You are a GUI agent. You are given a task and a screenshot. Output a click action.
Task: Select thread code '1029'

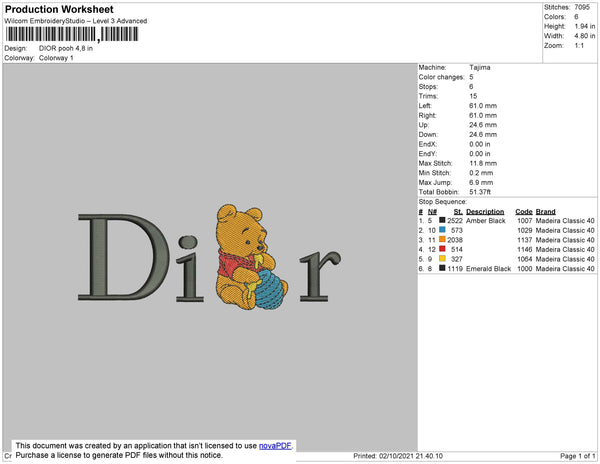(525, 230)
